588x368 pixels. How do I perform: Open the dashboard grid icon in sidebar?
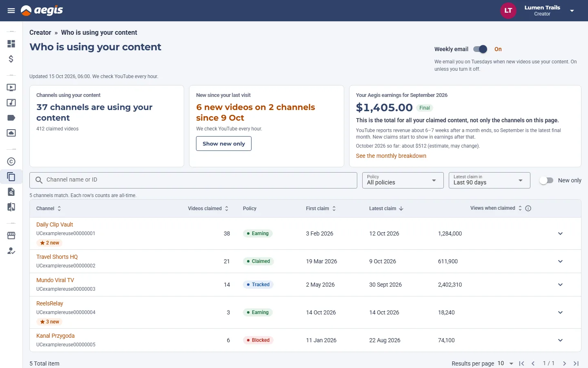click(11, 44)
